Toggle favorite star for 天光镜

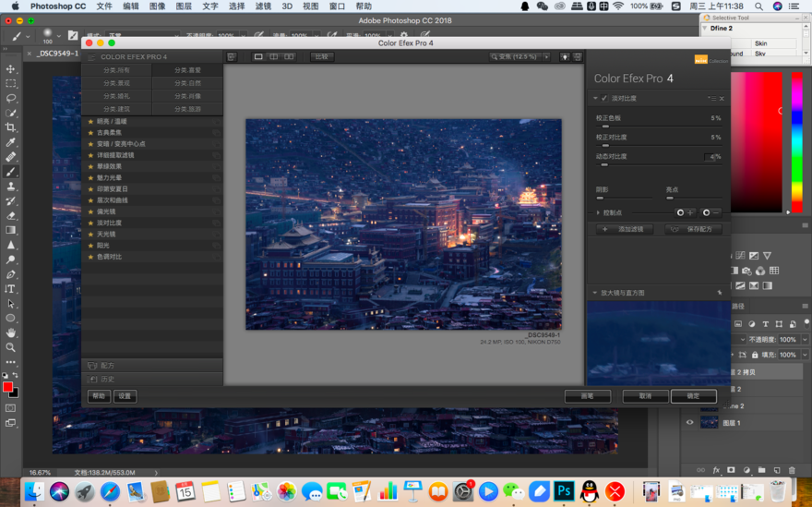90,235
